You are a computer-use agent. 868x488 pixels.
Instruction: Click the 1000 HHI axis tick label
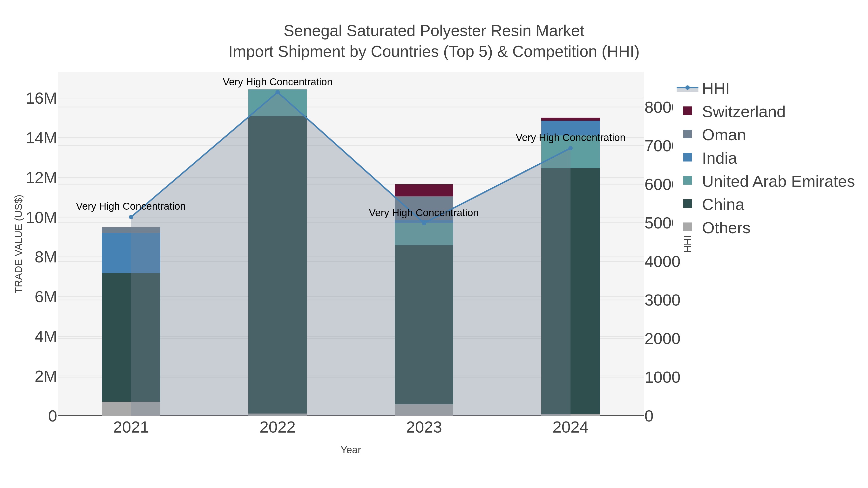[663, 378]
